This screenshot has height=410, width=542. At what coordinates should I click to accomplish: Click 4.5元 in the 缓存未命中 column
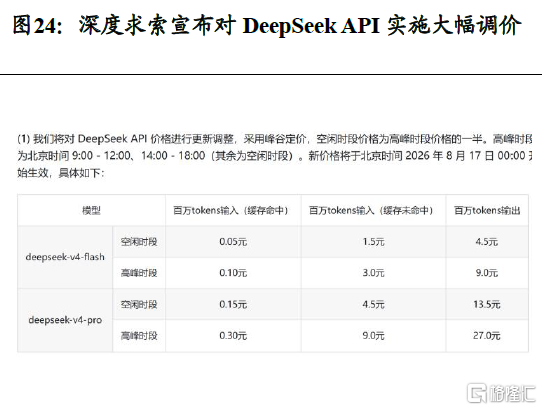(x=373, y=304)
